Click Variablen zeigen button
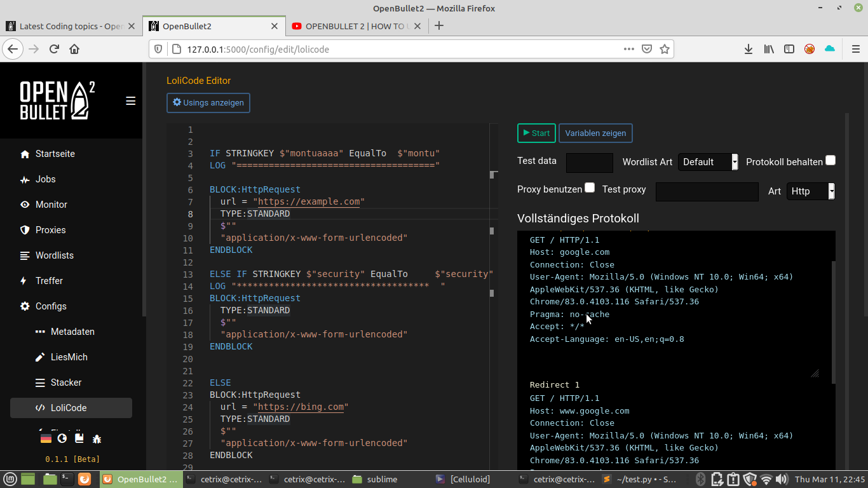The width and height of the screenshot is (868, 488). pyautogui.click(x=595, y=133)
